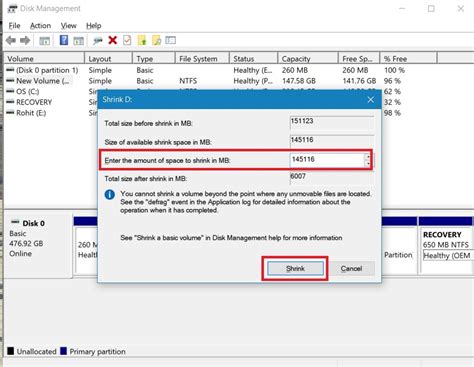Sort by the Layout column header

tap(108, 59)
